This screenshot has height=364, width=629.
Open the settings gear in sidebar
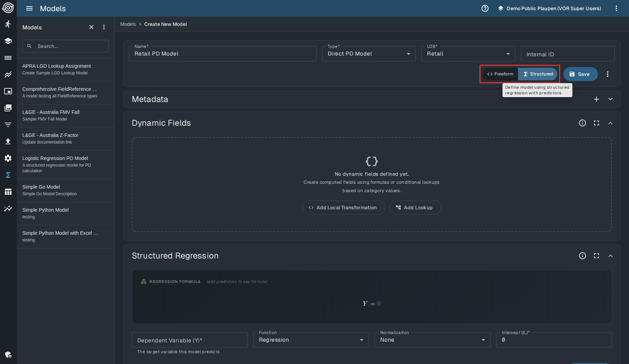8,158
